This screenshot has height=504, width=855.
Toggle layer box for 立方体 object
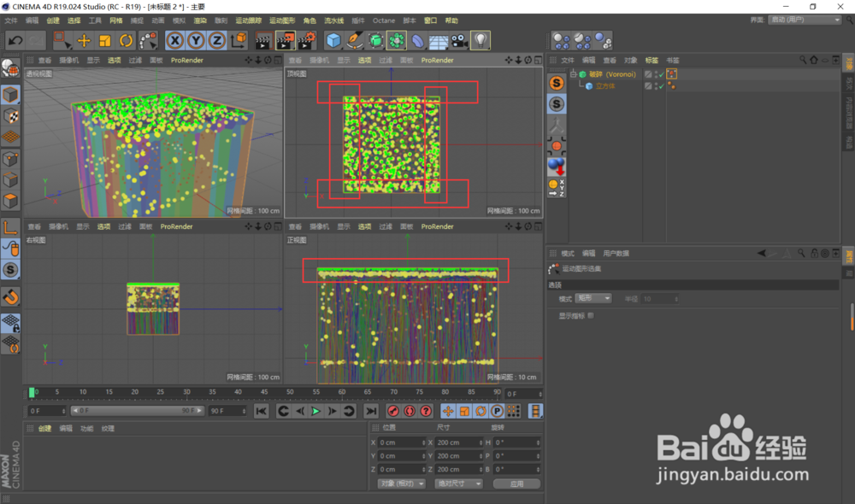pos(648,86)
